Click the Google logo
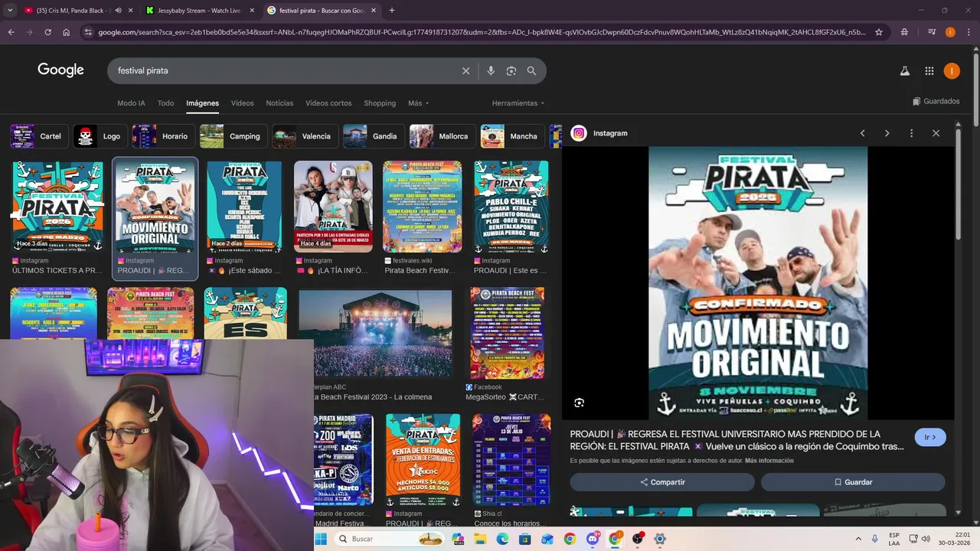980x551 pixels. tap(60, 70)
